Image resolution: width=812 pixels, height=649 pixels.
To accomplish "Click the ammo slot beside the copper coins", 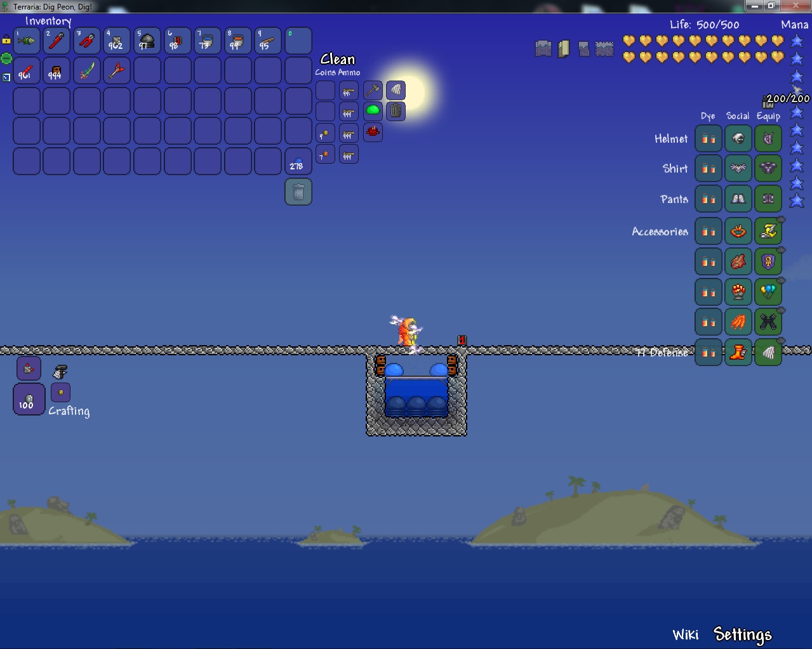I will [349, 154].
